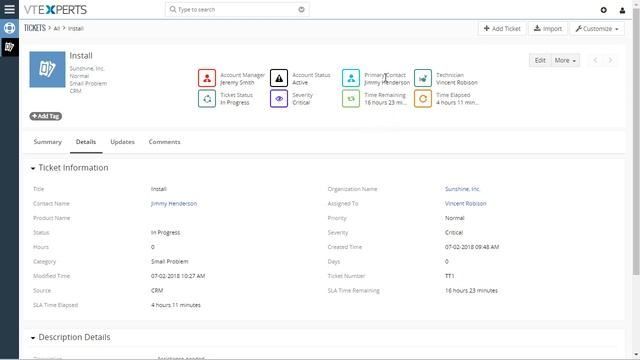Click the All breadcrumb link
Viewport: 640px width, 360px height.
coord(57,28)
